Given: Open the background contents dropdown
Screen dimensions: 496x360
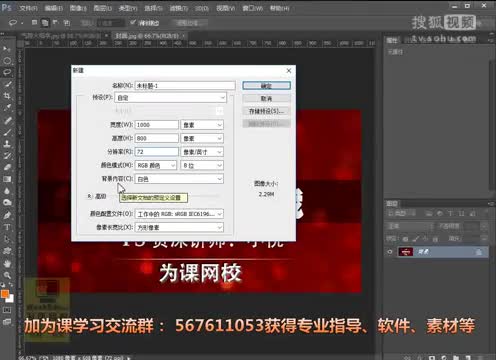Looking at the screenshot, I should (179, 179).
